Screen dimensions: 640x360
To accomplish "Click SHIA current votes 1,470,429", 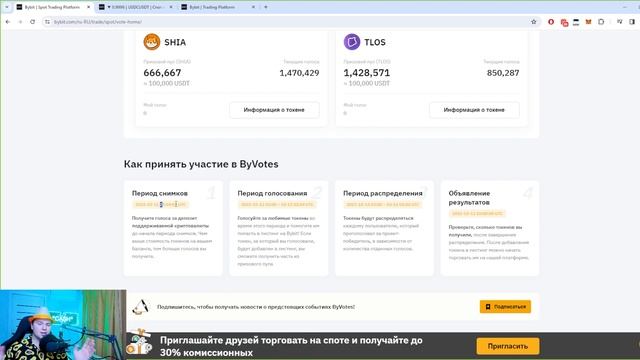I will point(299,73).
